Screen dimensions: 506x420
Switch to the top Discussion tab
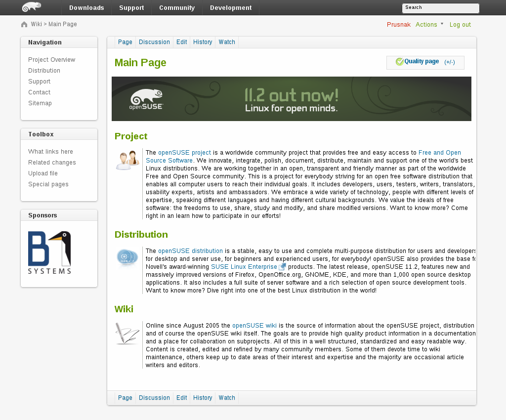coord(154,42)
